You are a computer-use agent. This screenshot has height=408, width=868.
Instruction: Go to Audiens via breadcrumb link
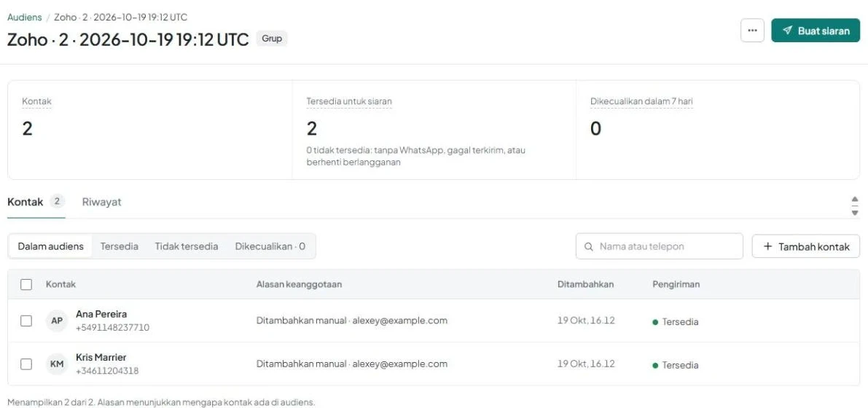(x=24, y=17)
